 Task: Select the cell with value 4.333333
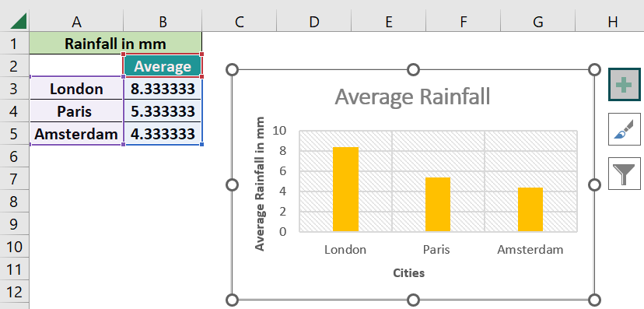tap(163, 134)
